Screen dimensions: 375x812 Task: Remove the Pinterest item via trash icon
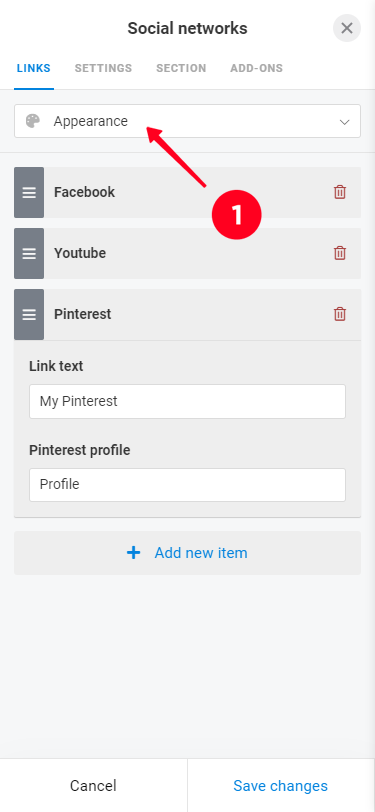[340, 314]
